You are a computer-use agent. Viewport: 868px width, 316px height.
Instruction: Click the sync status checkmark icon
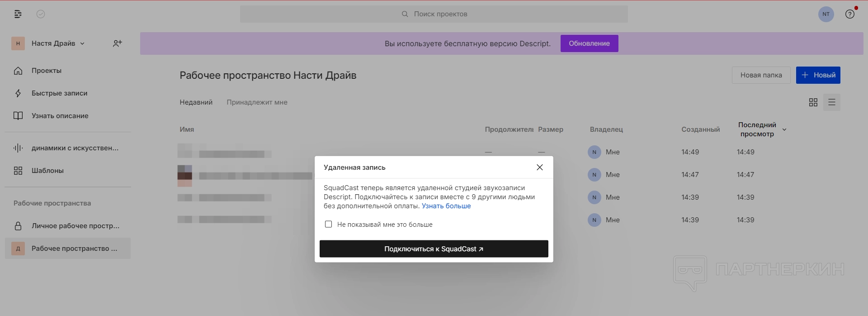[x=41, y=14]
